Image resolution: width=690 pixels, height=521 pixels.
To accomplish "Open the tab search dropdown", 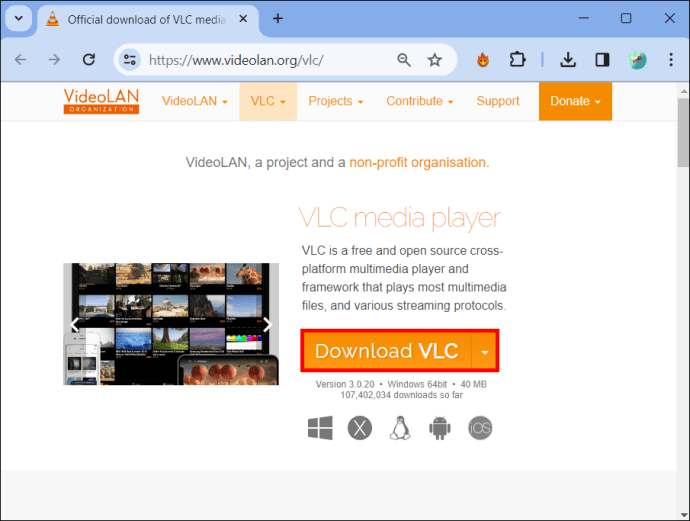I will (x=18, y=18).
